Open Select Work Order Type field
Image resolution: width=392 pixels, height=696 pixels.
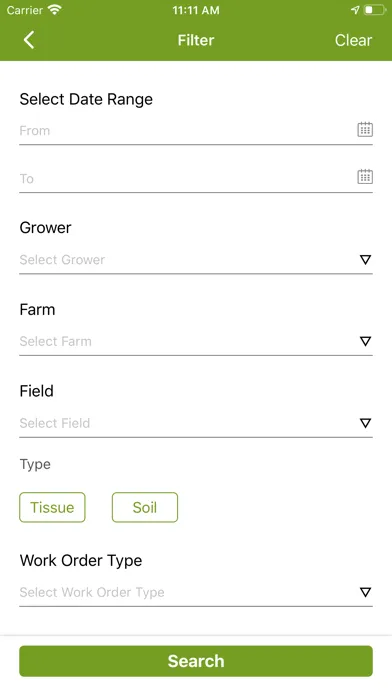click(196, 593)
